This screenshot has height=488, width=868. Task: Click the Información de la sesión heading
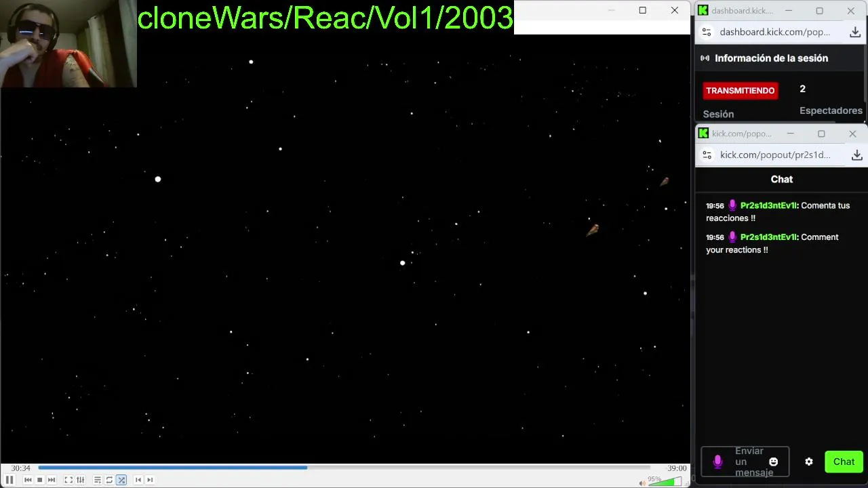(771, 58)
